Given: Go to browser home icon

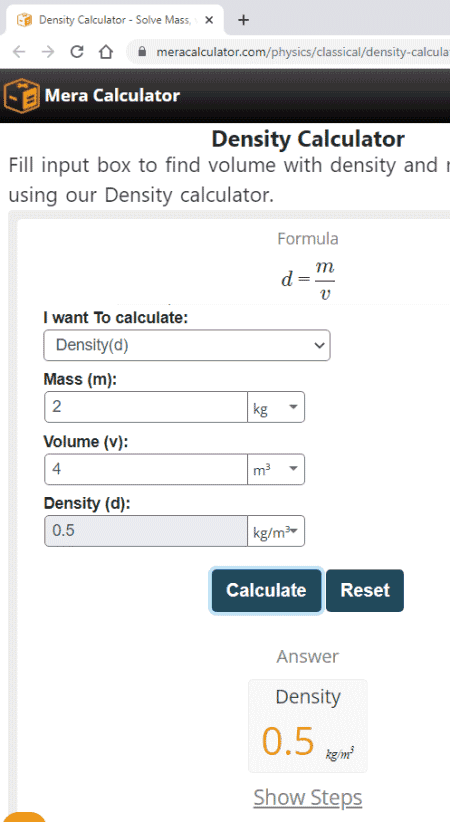Looking at the screenshot, I should (106, 51).
